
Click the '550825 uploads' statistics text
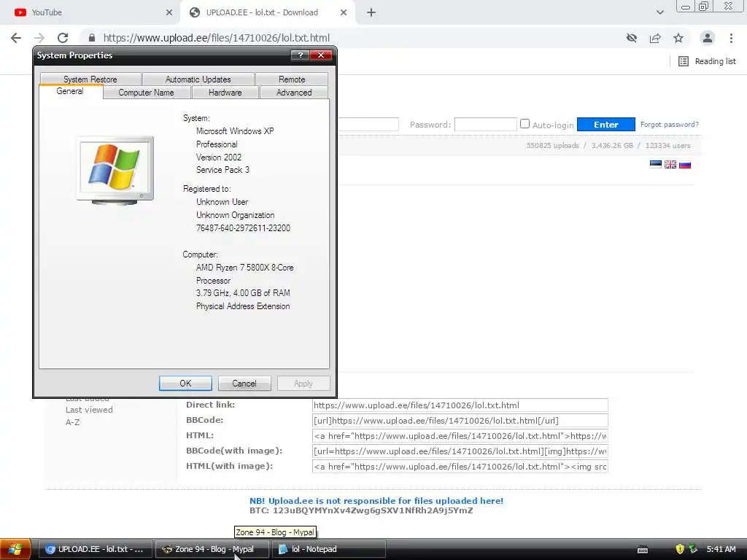pyautogui.click(x=553, y=145)
